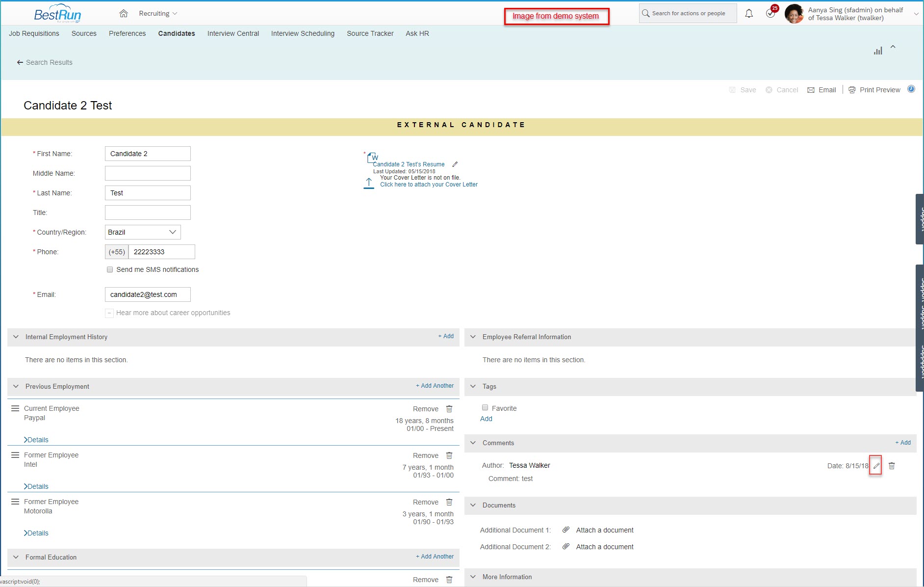Collapse the Documents section
Screen dimensions: 924x587
pyautogui.click(x=473, y=505)
